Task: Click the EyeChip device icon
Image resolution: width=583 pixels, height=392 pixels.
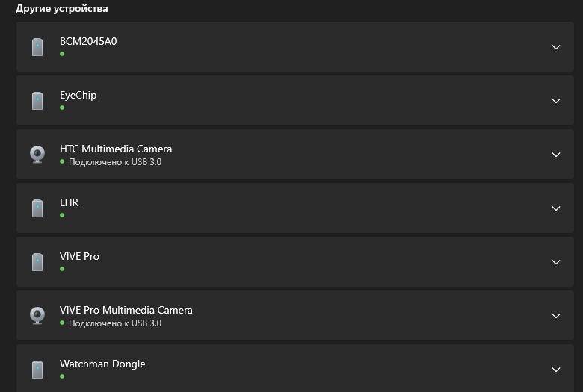Action: coord(37,101)
